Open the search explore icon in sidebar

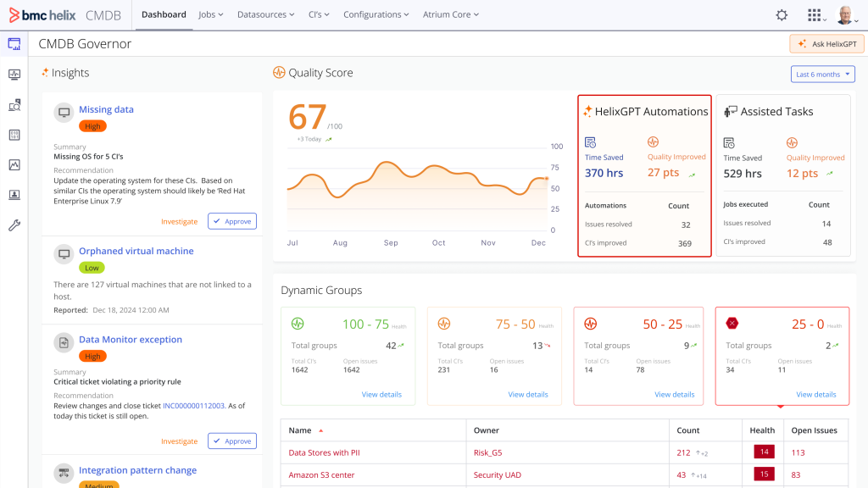pyautogui.click(x=14, y=104)
